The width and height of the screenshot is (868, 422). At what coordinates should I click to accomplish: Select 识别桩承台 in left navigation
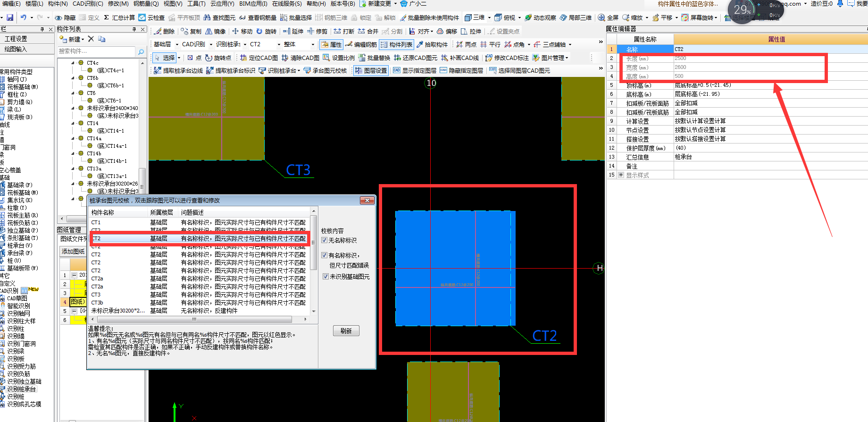(x=21, y=389)
